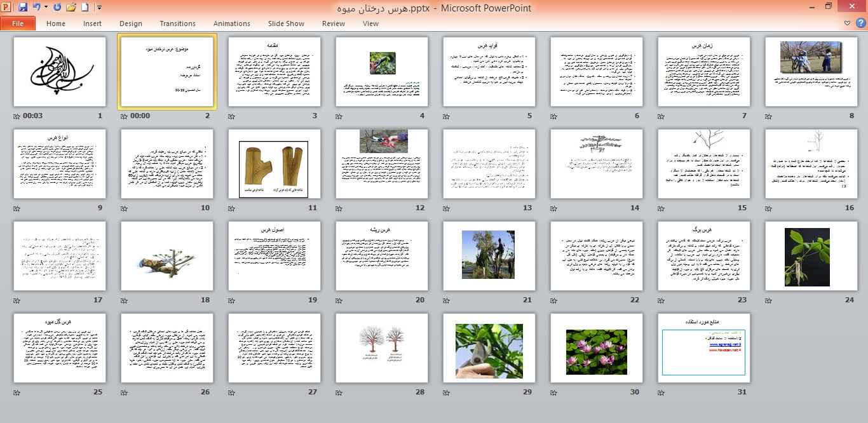
Task: Open the Transitions ribbon tab
Action: coord(177,23)
